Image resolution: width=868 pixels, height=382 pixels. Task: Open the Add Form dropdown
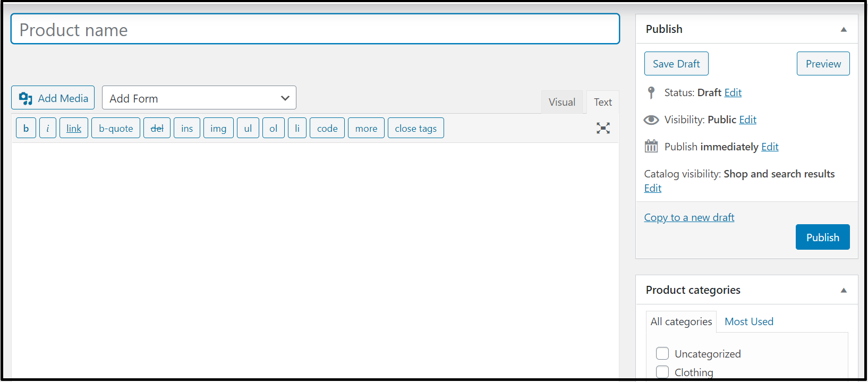(199, 98)
